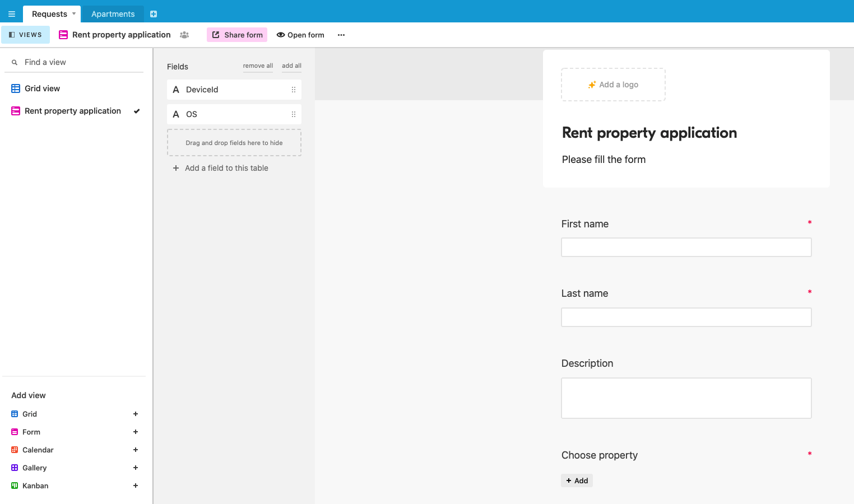Click the text type icon of DeviceId

pos(176,90)
